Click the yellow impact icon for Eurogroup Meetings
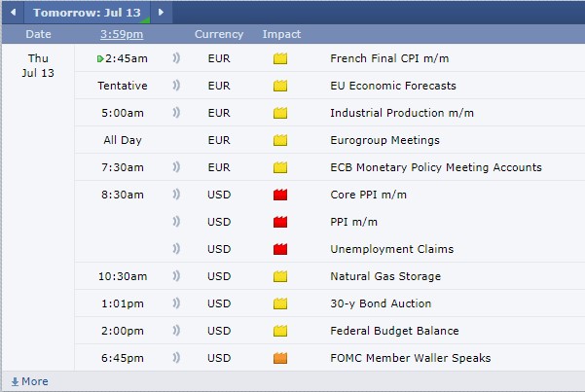The image size is (585, 392). coord(281,140)
